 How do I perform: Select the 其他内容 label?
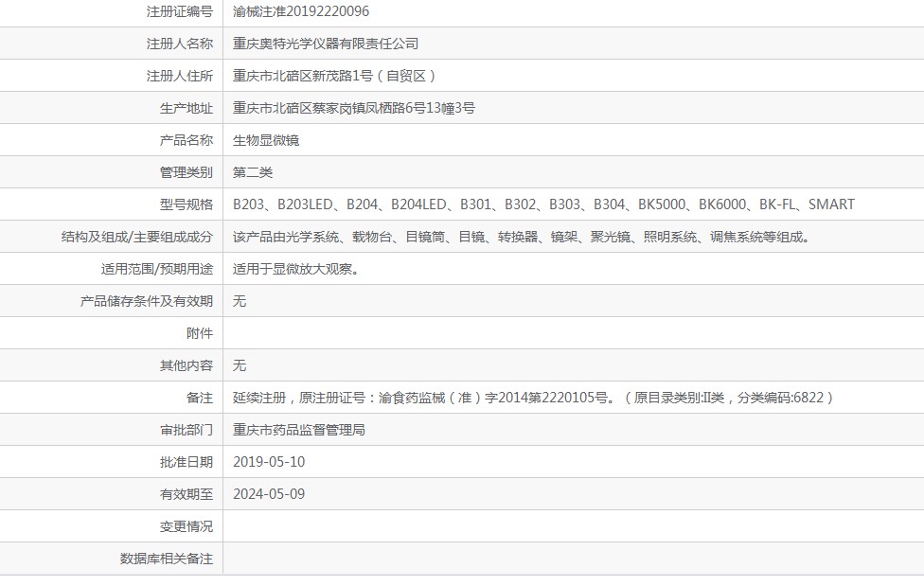click(x=187, y=365)
